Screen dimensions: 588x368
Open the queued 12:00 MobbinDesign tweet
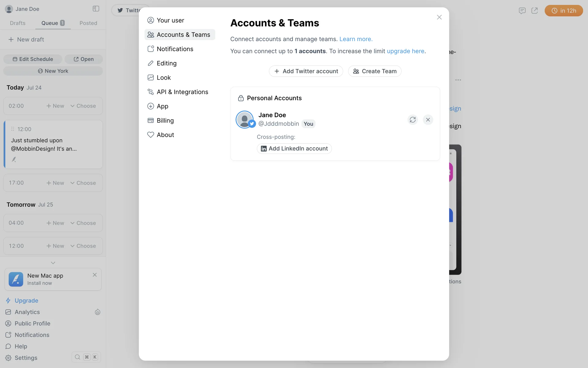[x=53, y=144]
